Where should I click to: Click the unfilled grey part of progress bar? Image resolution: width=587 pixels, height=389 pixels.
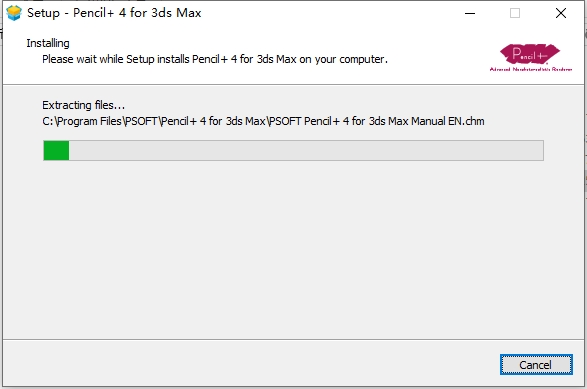[306, 151]
